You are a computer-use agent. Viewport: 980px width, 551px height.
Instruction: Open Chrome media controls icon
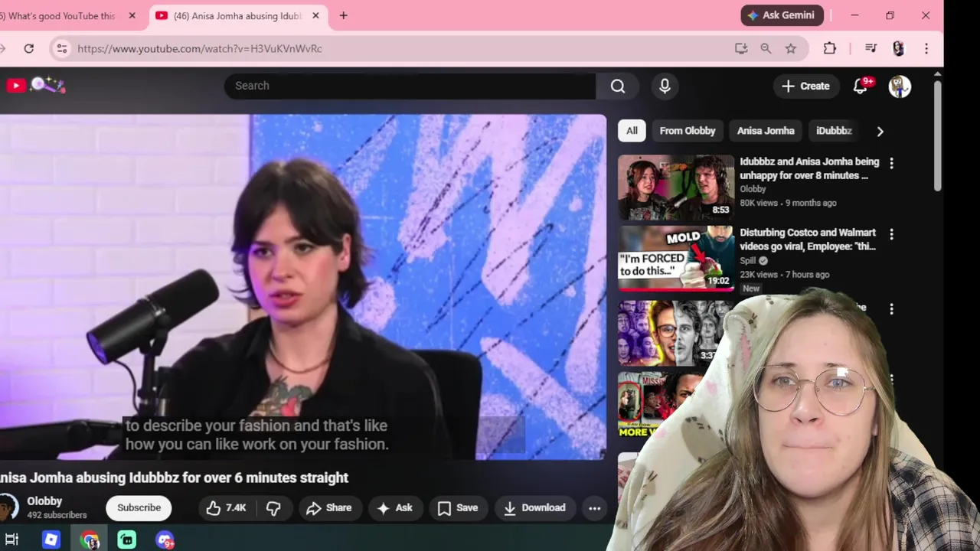(x=871, y=48)
